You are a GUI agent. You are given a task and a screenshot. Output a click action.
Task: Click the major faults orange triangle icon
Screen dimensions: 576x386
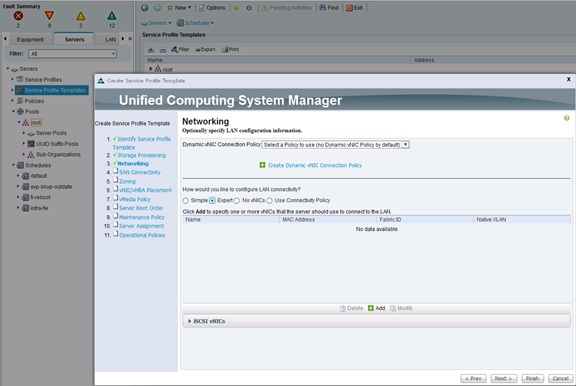(49, 15)
